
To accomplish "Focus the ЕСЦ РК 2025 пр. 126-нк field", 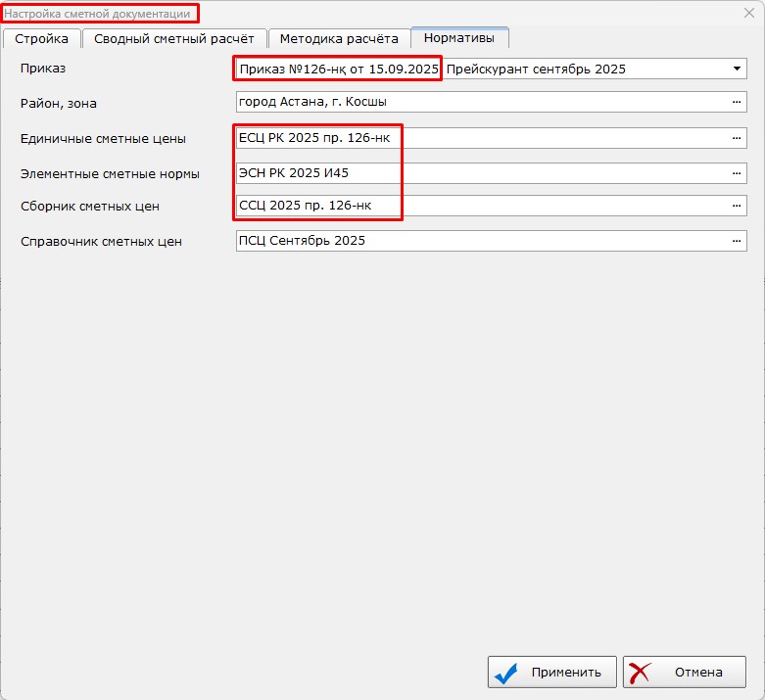I will tap(480, 138).
